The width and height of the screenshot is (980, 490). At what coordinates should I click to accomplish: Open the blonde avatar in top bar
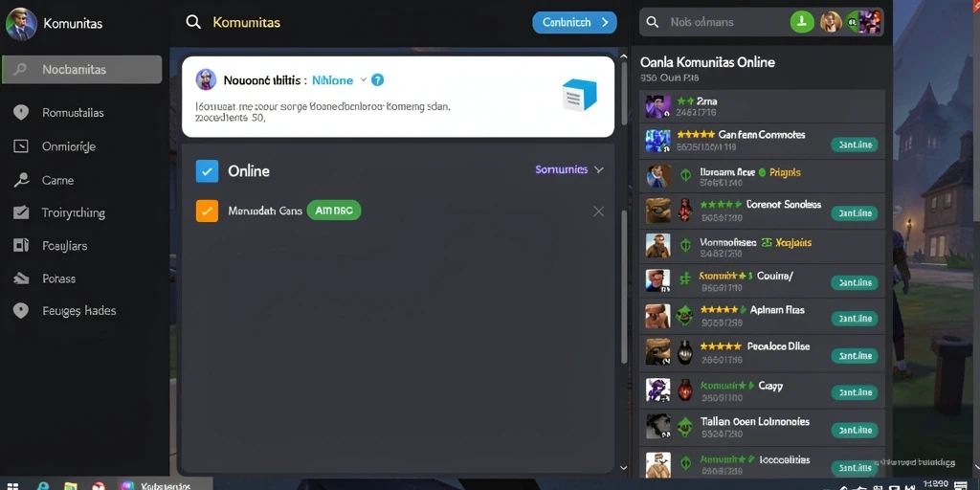tap(831, 22)
